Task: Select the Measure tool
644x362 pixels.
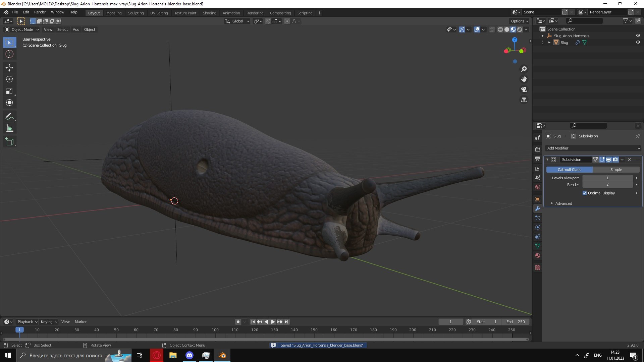Action: [x=9, y=128]
